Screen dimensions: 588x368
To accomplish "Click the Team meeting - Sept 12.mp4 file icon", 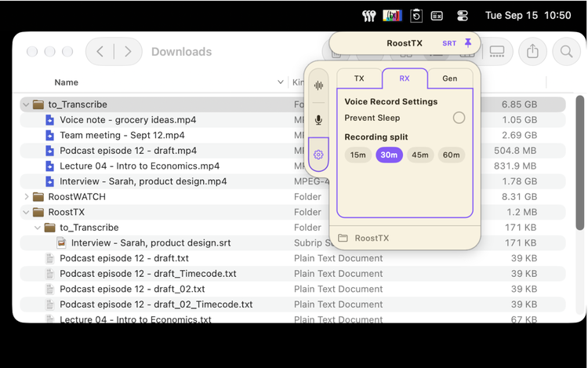I will tap(49, 136).
